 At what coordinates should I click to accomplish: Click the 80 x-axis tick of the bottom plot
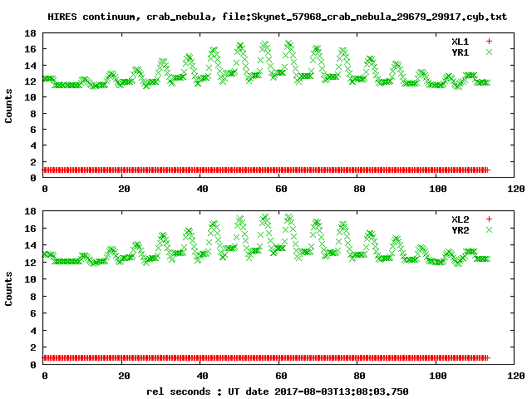(359, 376)
